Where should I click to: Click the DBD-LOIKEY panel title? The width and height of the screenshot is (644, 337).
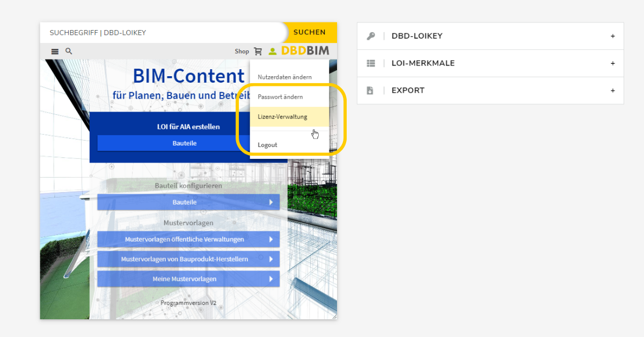pos(417,36)
